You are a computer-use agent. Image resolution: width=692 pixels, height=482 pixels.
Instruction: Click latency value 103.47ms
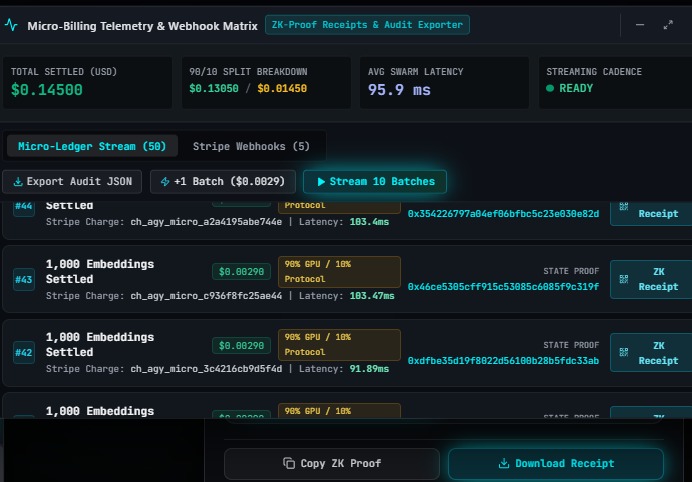click(x=372, y=296)
